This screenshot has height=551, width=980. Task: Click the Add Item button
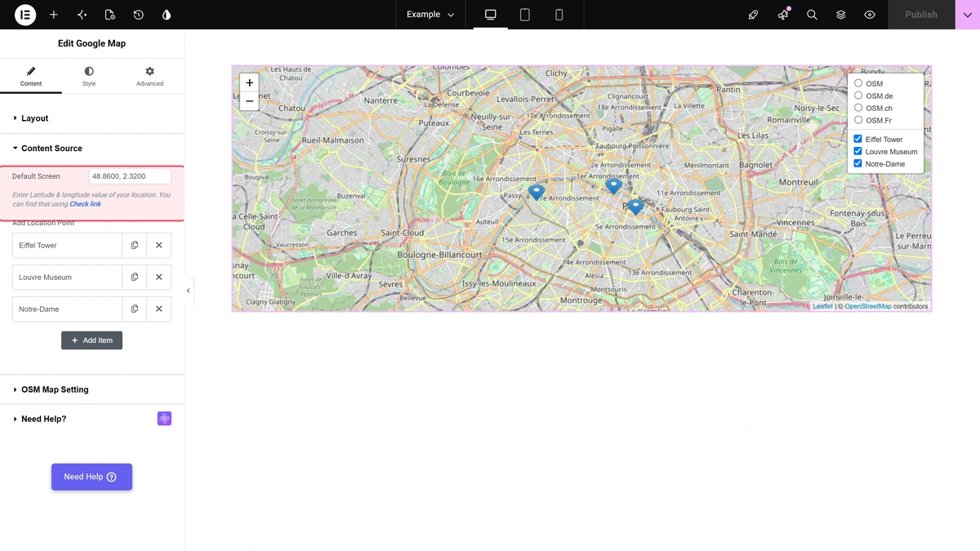[91, 340]
